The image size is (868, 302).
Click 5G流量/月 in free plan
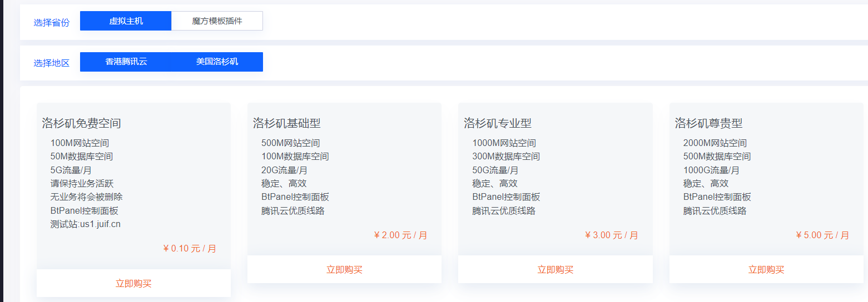pos(71,170)
